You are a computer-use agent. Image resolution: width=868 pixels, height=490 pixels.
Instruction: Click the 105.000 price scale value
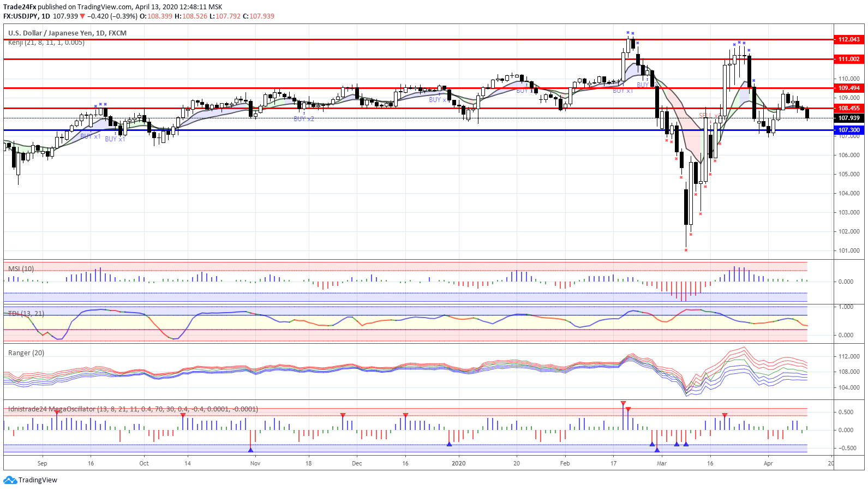click(x=849, y=174)
